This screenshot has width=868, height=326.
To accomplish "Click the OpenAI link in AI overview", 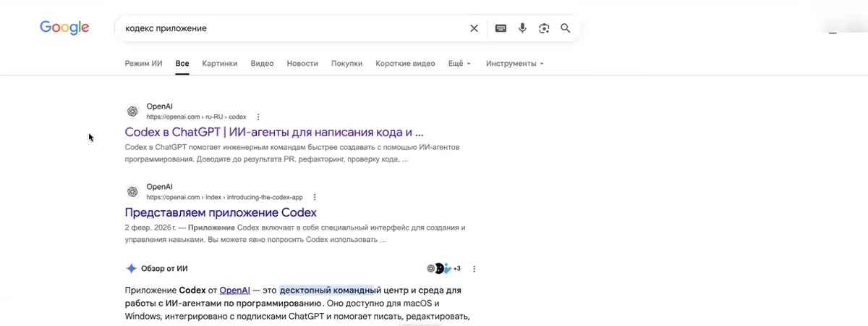I will [234, 290].
